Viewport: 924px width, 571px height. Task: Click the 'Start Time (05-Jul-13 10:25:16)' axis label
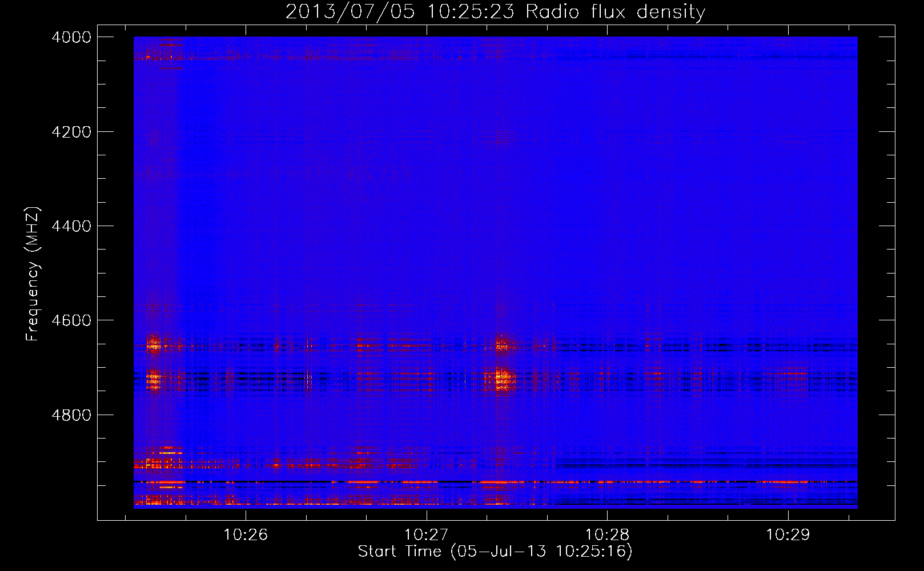pyautogui.click(x=495, y=552)
